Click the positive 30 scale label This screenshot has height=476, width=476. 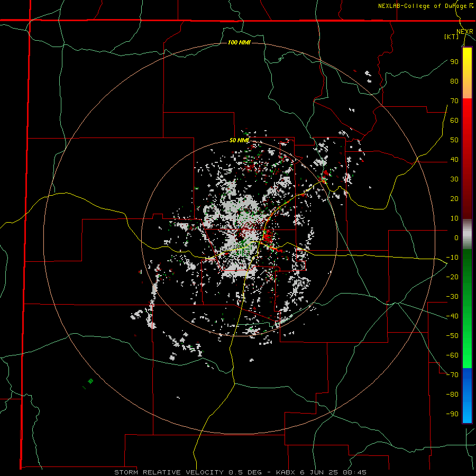point(454,179)
